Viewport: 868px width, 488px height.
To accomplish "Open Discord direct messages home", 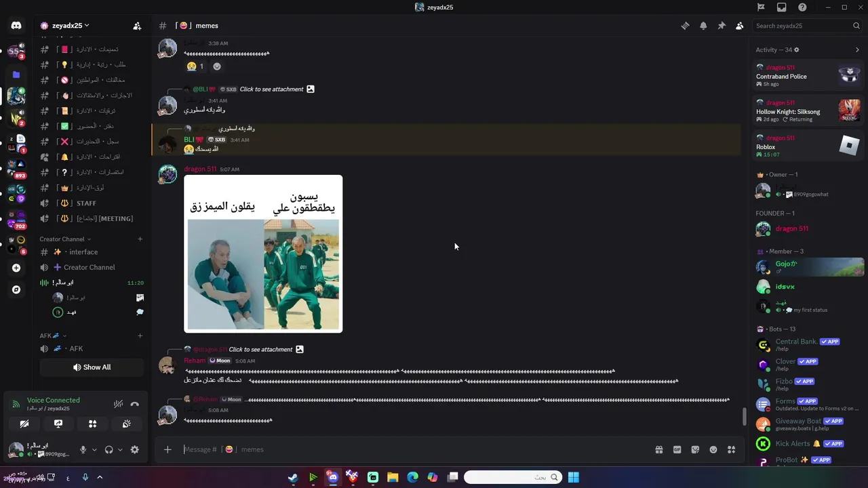I will 16,26.
